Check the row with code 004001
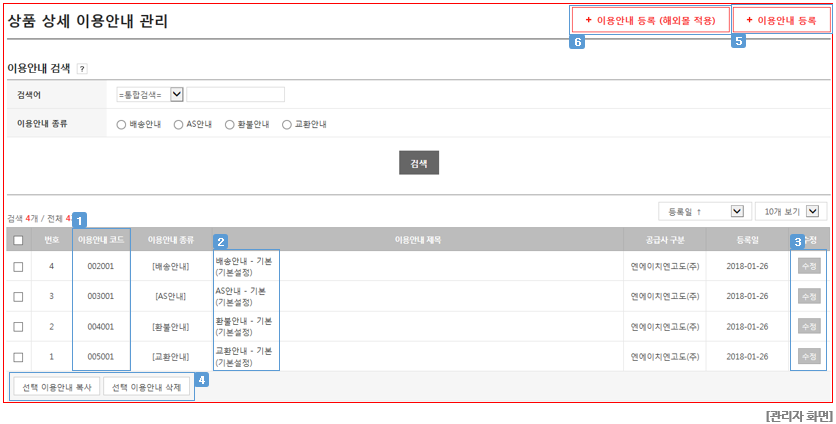Screen dimensions: 836x424 click(x=18, y=327)
